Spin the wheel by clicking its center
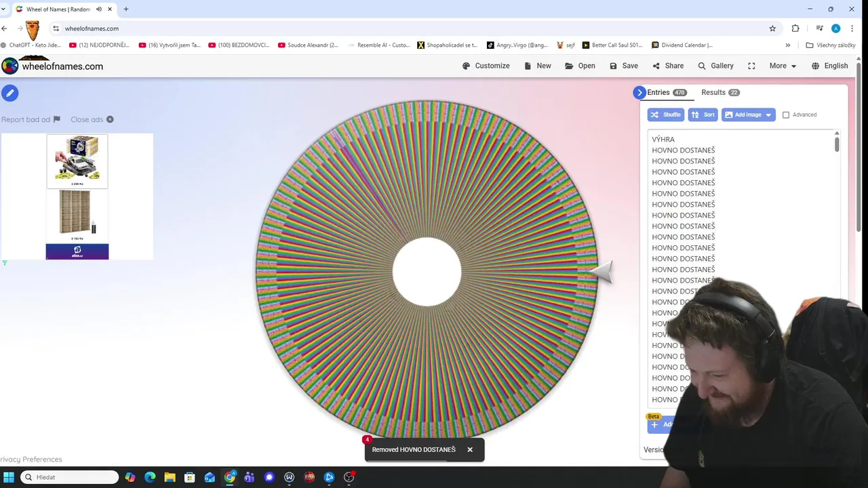This screenshot has width=868, height=488. [x=427, y=271]
